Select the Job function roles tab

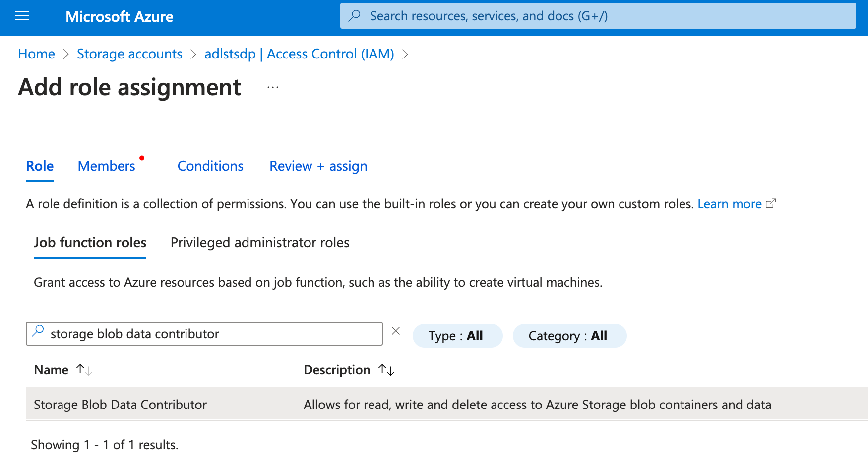pos(90,243)
